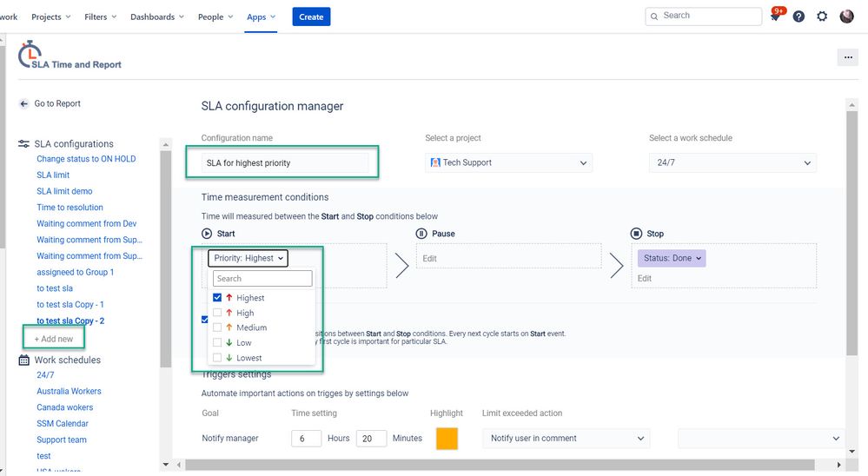Viewport: 868px width, 476px height.
Task: Click Edit under Status: Done
Action: tap(645, 279)
